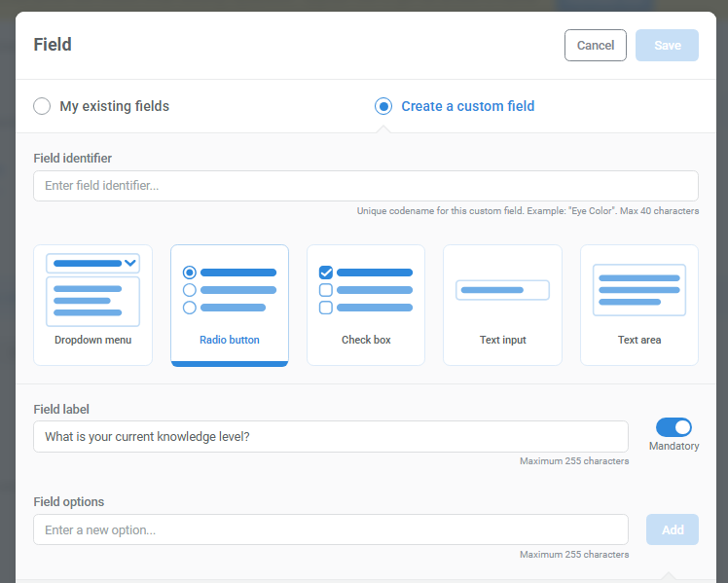This screenshot has height=583, width=728.
Task: Click the Save button
Action: coord(667,46)
